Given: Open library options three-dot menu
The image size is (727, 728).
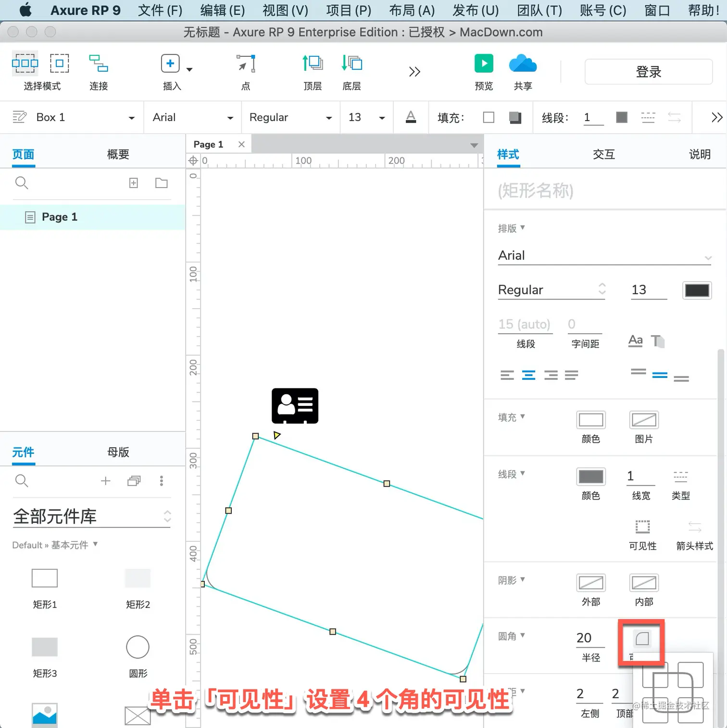Looking at the screenshot, I should [162, 481].
